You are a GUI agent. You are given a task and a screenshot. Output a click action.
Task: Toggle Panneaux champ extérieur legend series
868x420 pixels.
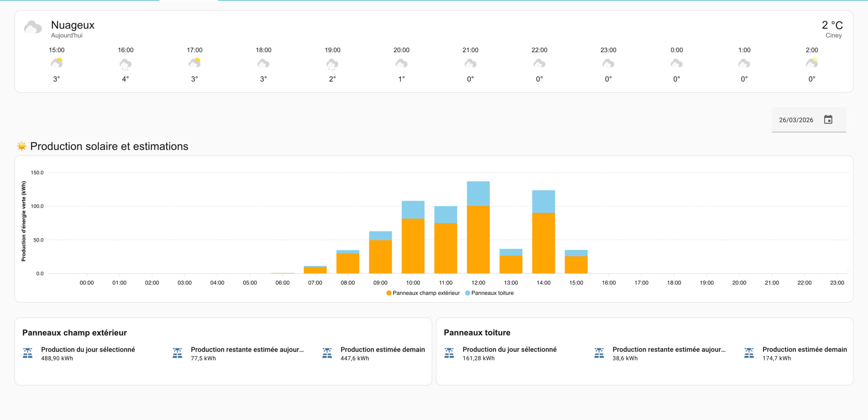coord(426,293)
